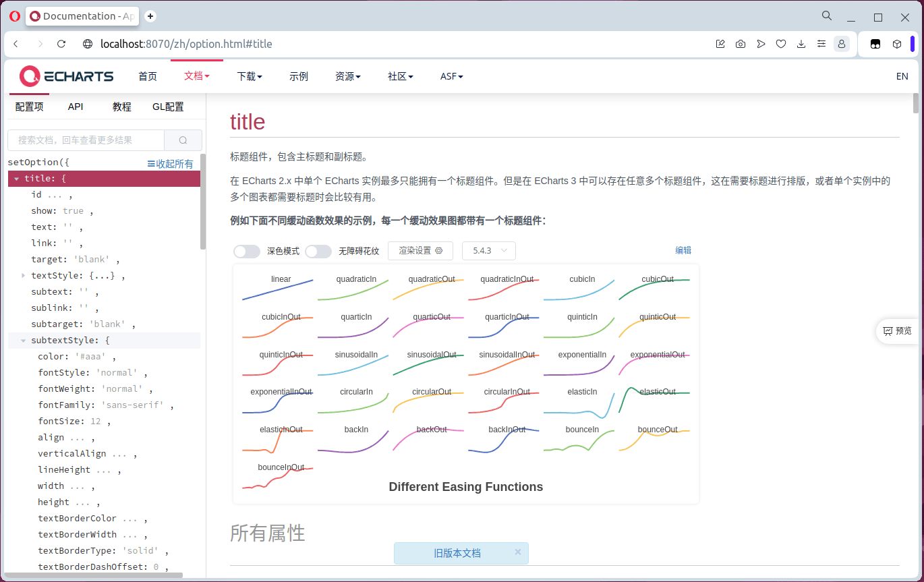Open a new browser tab with plus icon

[150, 16]
